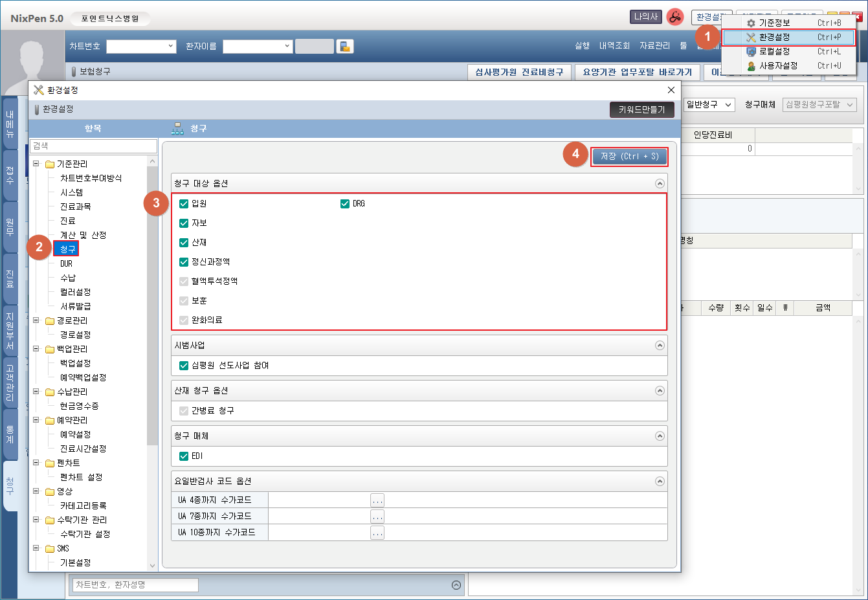Click the 키워드만들기 button
The width and height of the screenshot is (868, 600).
(x=641, y=110)
